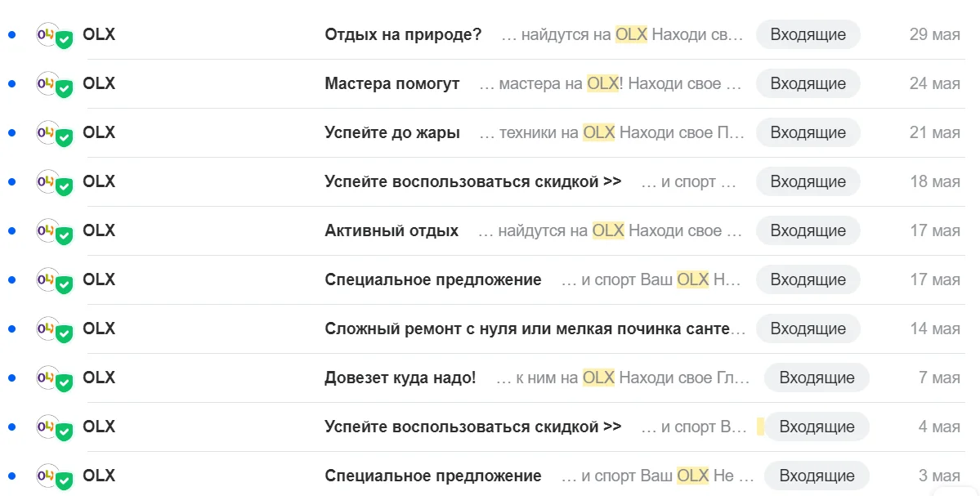Screen dimensions: 980x496
Task: Open the "Довезет куда надо!" email subject
Action: coord(400,378)
